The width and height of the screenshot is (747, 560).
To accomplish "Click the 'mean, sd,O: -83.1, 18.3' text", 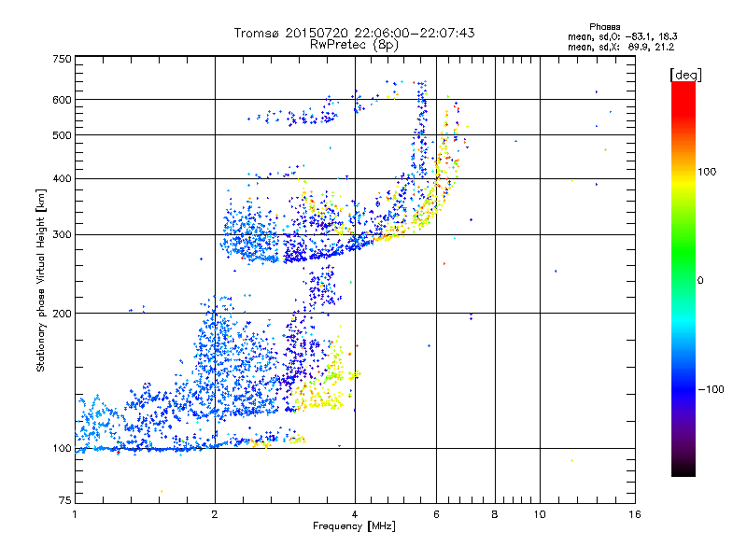I will click(x=622, y=36).
